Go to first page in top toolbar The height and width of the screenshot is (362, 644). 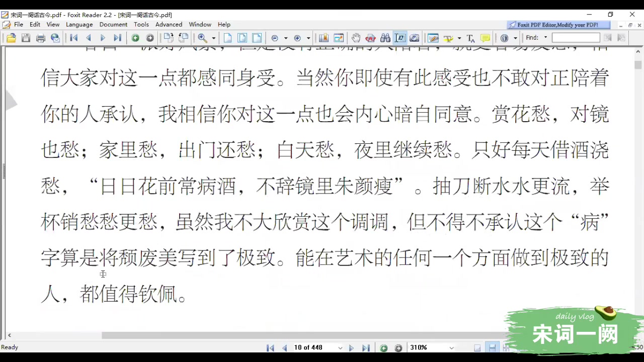point(73,38)
